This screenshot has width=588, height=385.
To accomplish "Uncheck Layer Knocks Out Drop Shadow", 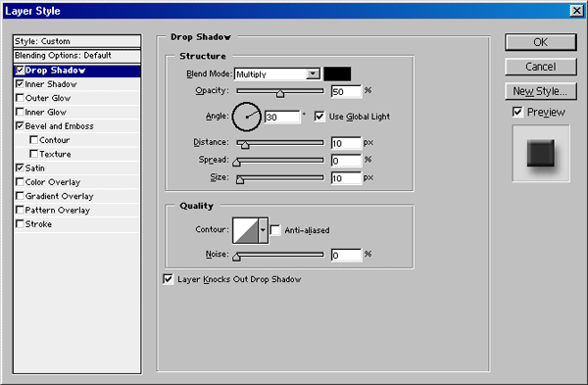I will coord(168,279).
